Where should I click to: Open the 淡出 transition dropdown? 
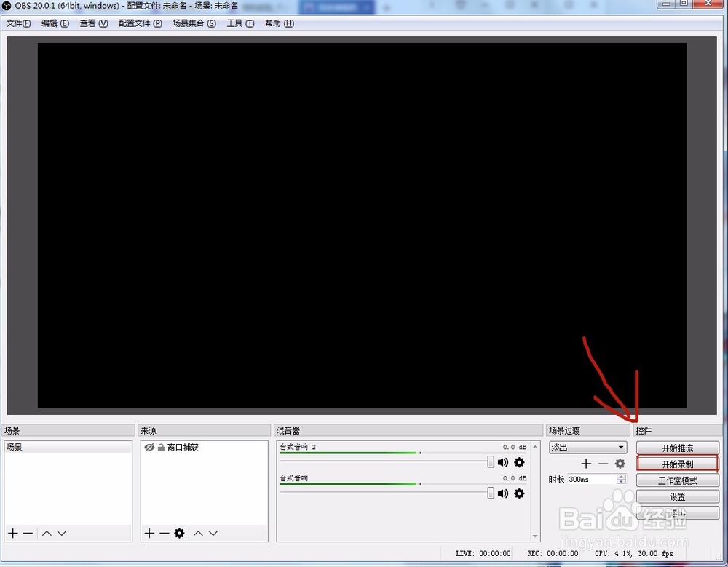[x=587, y=447]
